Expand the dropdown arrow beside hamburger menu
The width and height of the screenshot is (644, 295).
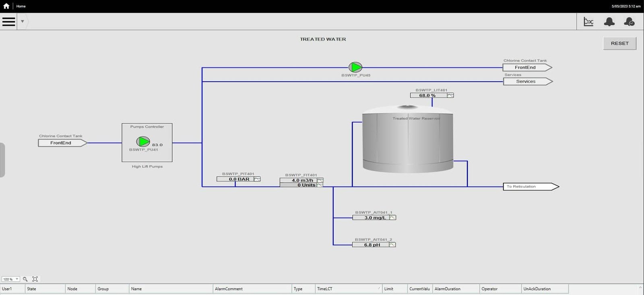tap(23, 21)
